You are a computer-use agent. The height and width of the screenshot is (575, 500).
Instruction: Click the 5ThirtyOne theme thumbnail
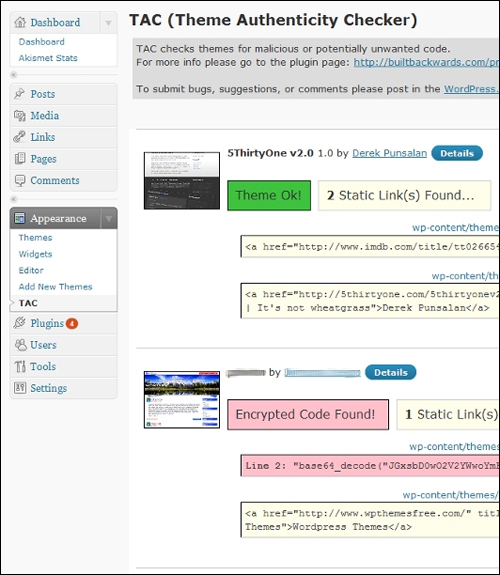point(182,181)
